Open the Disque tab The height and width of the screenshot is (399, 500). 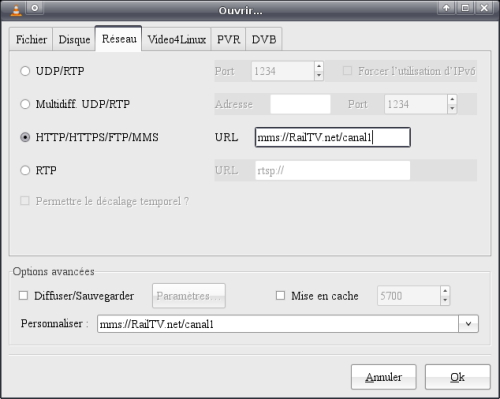click(x=74, y=39)
